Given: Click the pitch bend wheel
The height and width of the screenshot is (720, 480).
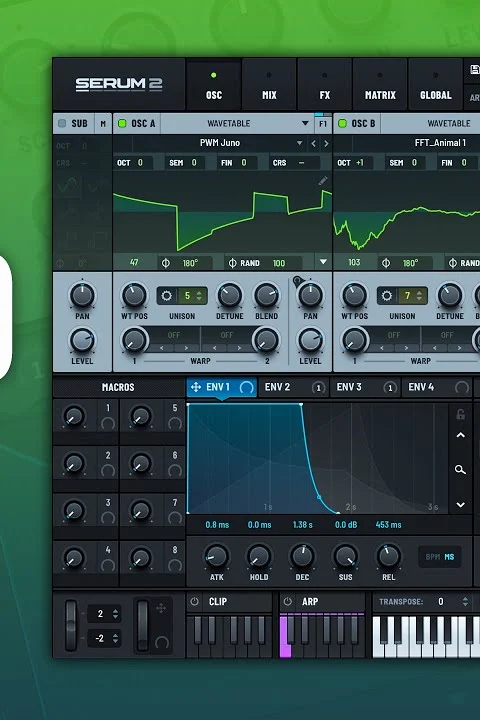Looking at the screenshot, I should [x=71, y=625].
